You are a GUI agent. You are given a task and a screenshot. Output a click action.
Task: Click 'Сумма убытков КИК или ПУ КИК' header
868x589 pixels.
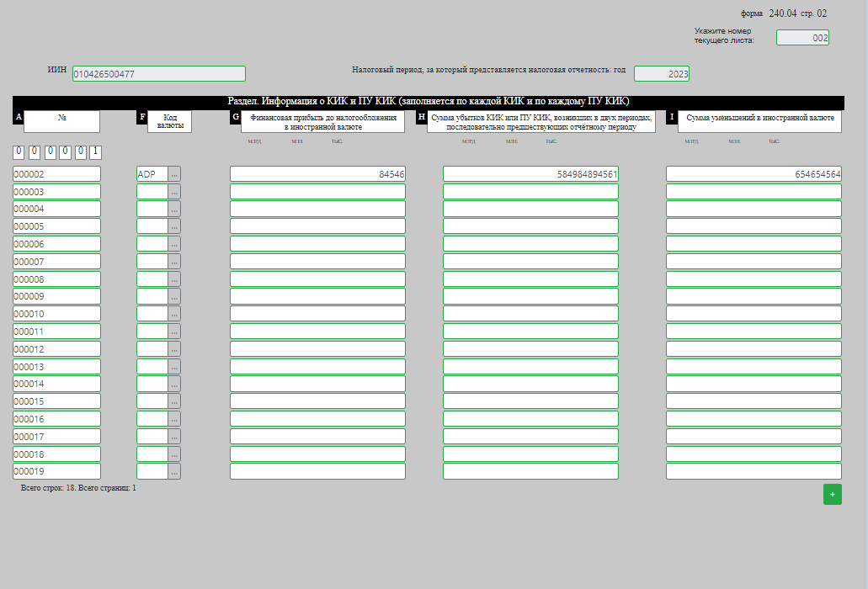tap(541, 122)
